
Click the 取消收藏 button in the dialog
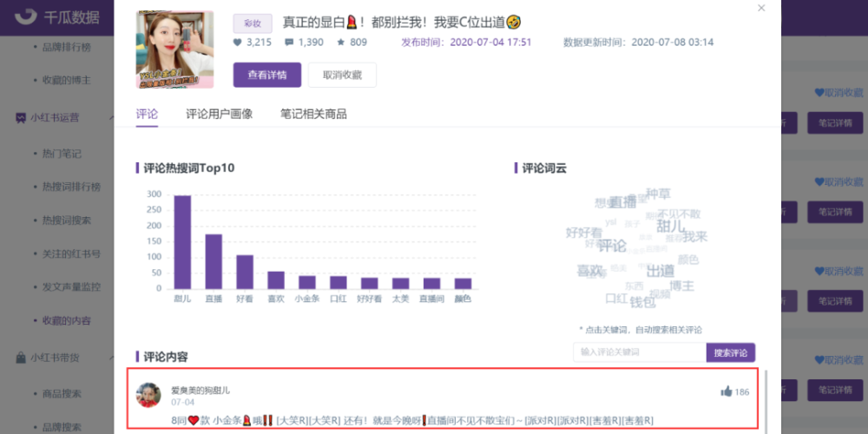(x=342, y=75)
